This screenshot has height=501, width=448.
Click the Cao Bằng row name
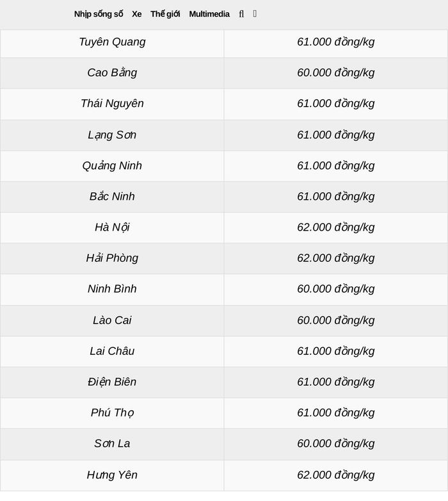[x=112, y=73]
